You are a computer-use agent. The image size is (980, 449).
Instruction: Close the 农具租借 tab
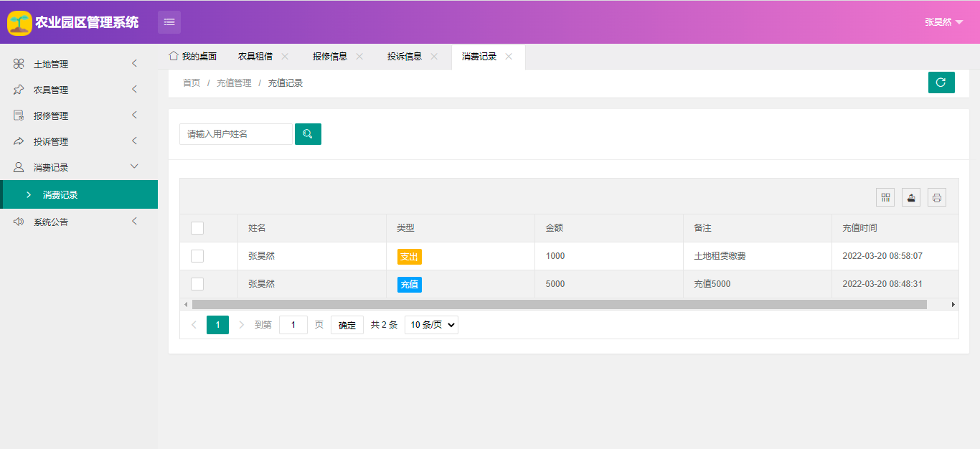pos(285,57)
